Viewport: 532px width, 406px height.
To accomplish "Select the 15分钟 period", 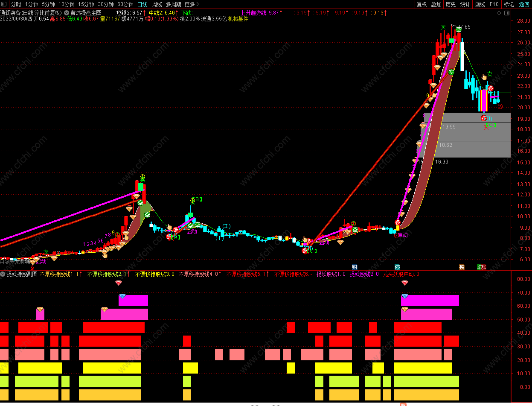I will tap(86, 4).
